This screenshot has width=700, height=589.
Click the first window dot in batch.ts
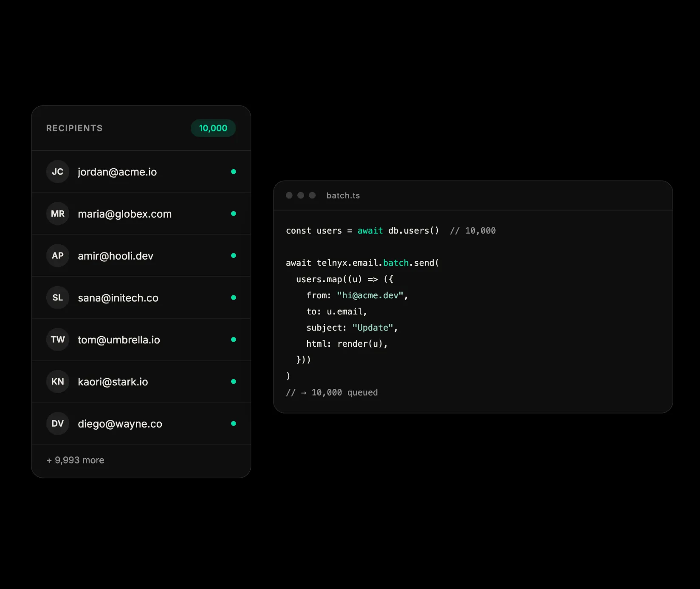pos(289,195)
